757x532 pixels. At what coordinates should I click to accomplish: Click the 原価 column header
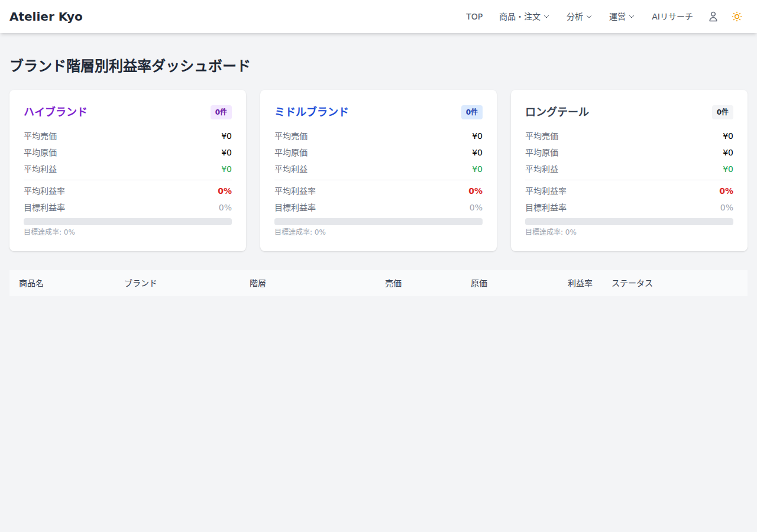pyautogui.click(x=479, y=283)
